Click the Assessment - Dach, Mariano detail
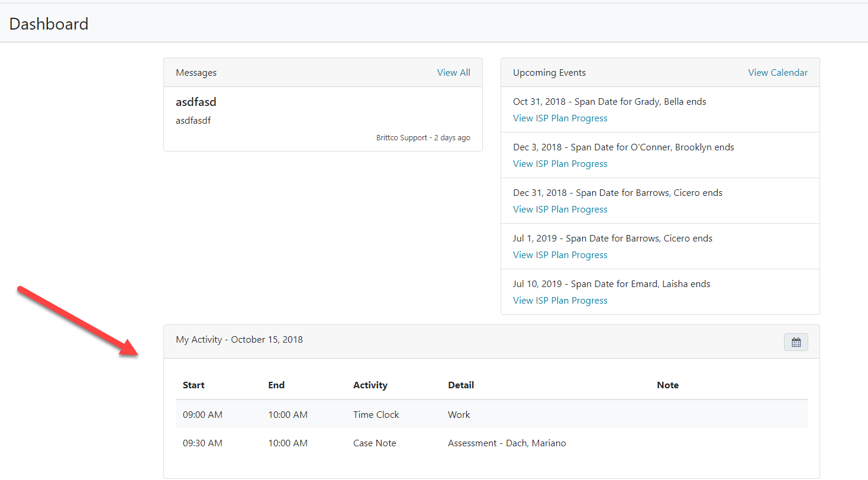 pyautogui.click(x=506, y=443)
